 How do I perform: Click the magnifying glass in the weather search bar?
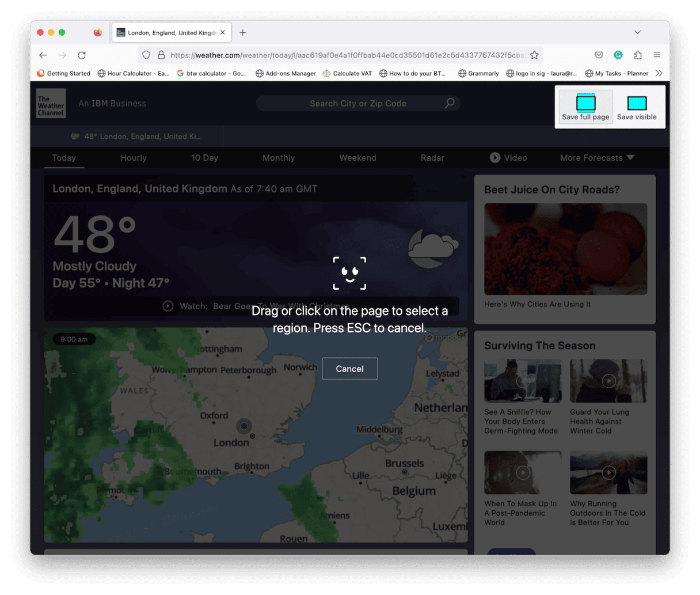[449, 103]
